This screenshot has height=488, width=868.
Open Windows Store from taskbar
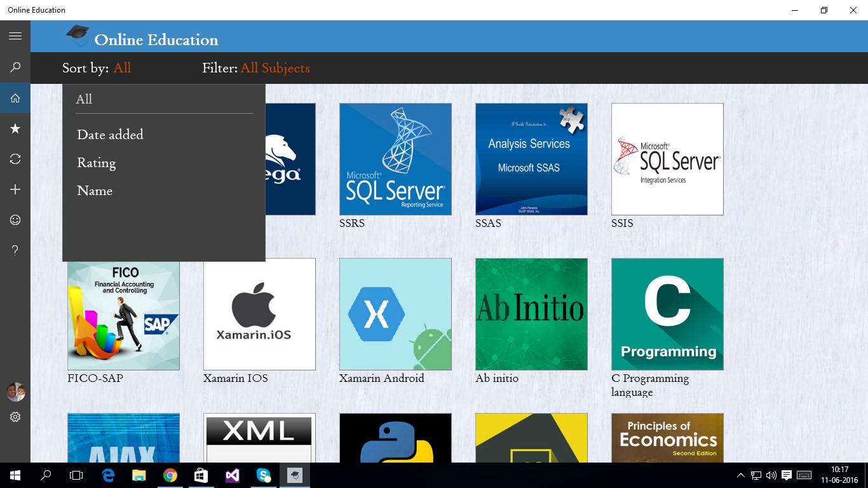[201, 475]
